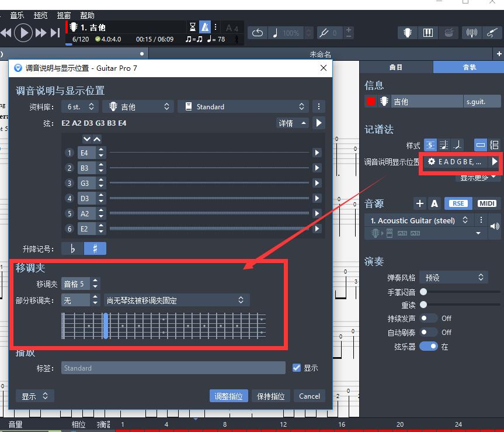Click the 调整指位 button
This screenshot has width=504, height=432.
(x=228, y=396)
